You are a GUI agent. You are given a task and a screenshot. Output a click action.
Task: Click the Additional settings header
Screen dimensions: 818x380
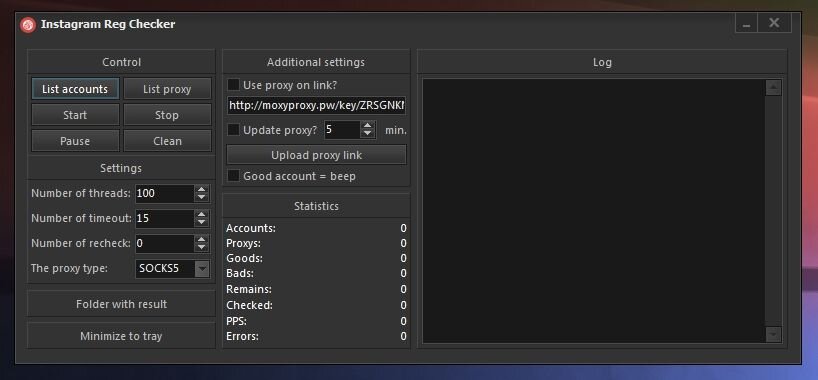click(316, 62)
